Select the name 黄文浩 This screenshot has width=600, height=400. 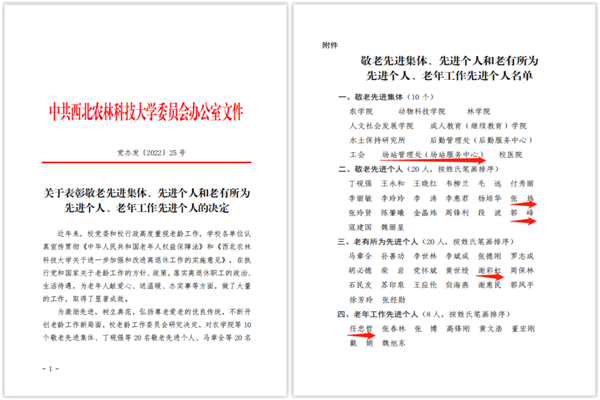point(490,329)
